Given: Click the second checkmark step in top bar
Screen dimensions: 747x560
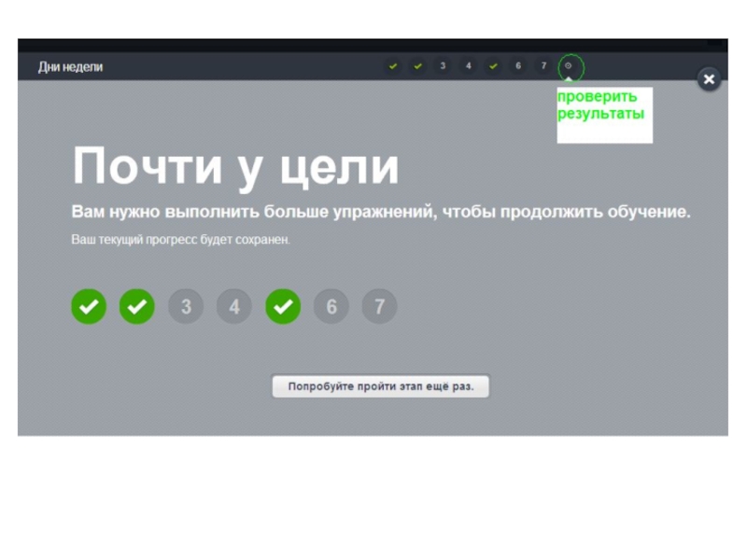Looking at the screenshot, I should [x=417, y=66].
